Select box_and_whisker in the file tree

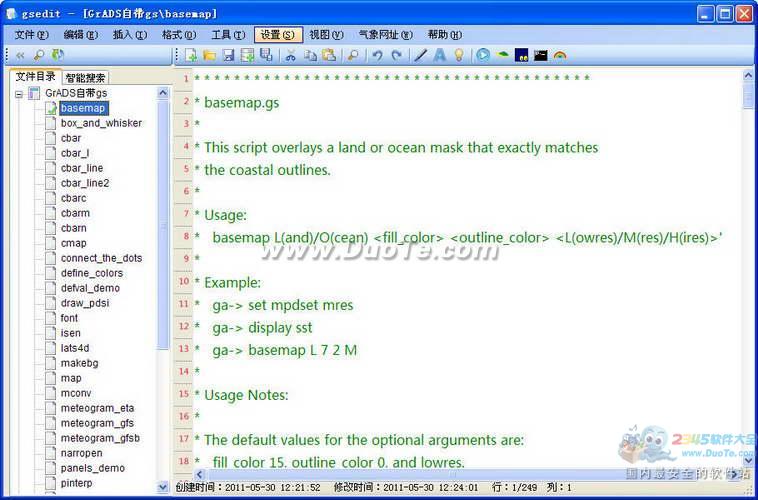[102, 123]
